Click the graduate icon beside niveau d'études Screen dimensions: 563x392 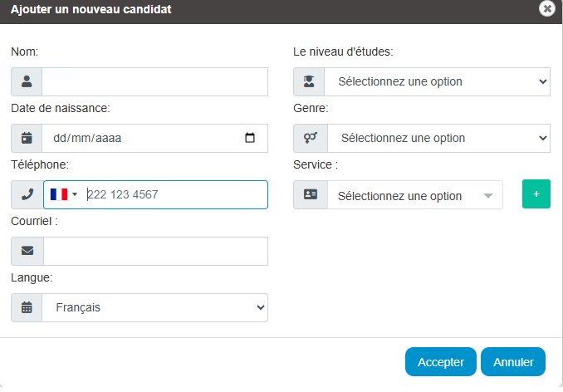[309, 81]
